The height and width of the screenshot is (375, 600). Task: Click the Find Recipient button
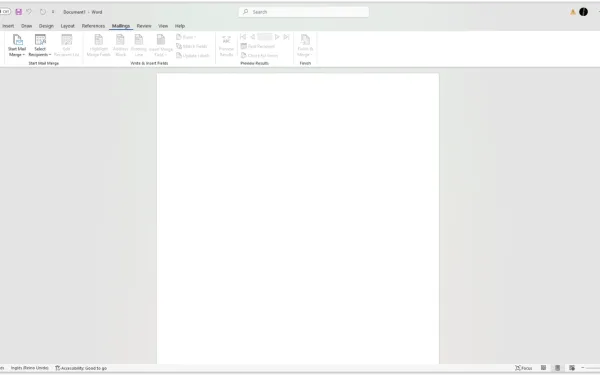point(258,46)
